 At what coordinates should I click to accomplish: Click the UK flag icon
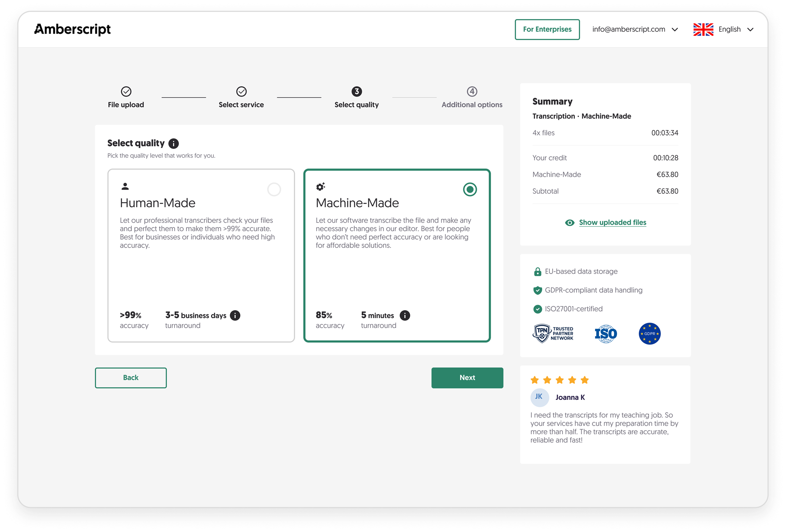point(703,29)
